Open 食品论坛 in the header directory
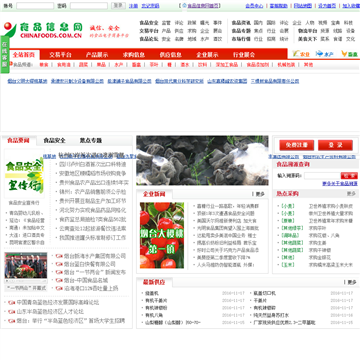The width and height of the screenshot is (360, 360). [149, 39]
